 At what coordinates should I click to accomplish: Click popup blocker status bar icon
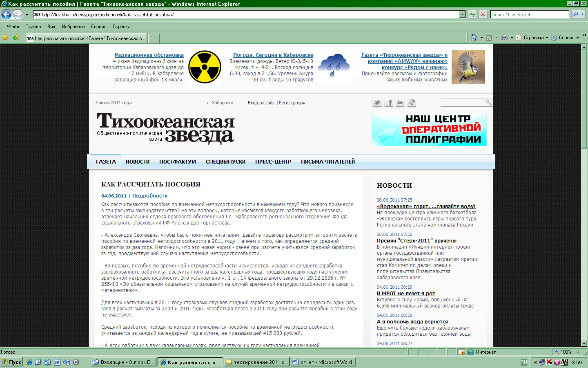461,352
